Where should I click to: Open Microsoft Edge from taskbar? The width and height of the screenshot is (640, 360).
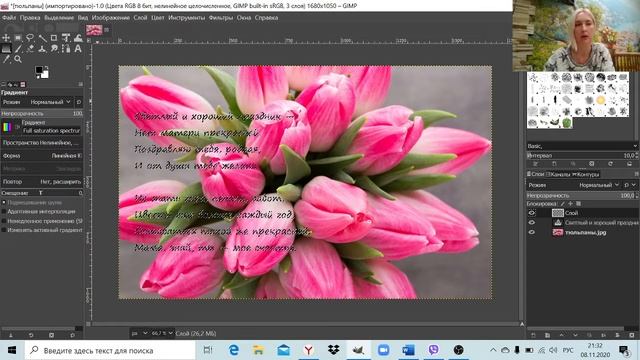click(x=234, y=350)
